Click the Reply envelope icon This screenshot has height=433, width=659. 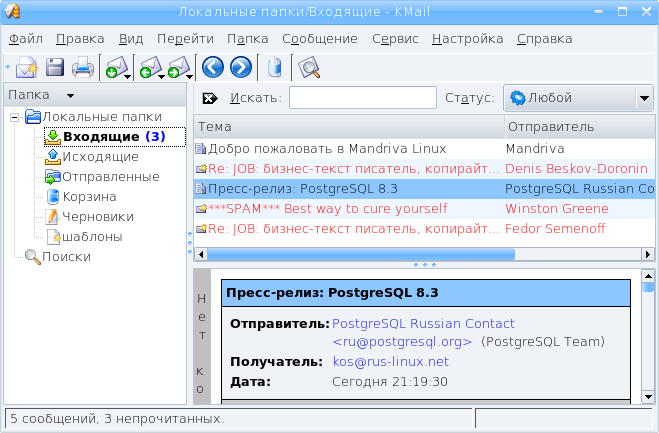coord(150,67)
